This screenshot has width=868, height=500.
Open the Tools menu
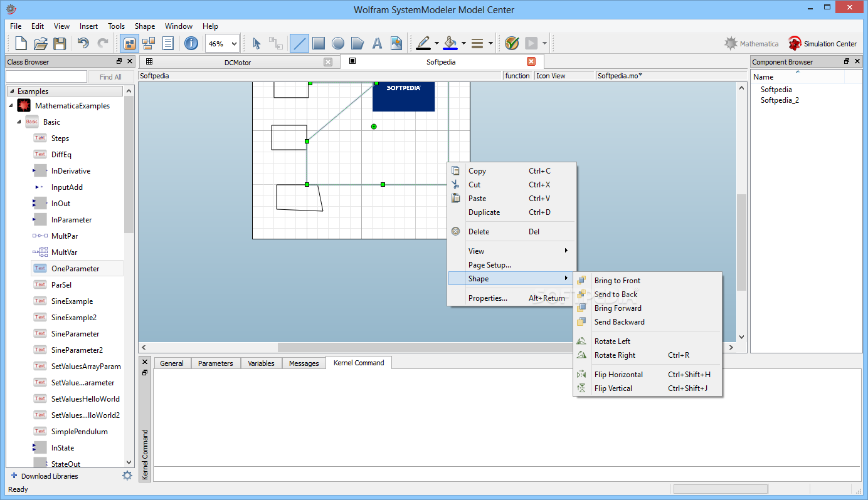116,26
